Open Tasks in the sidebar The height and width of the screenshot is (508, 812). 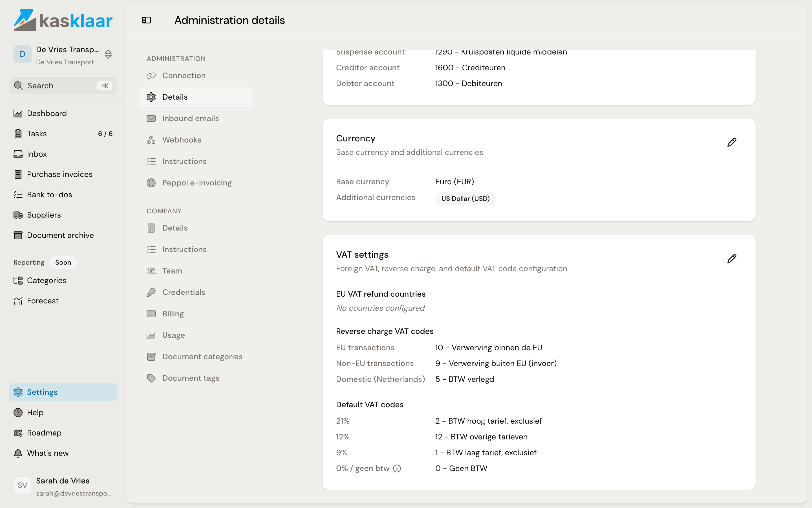[x=63, y=134]
